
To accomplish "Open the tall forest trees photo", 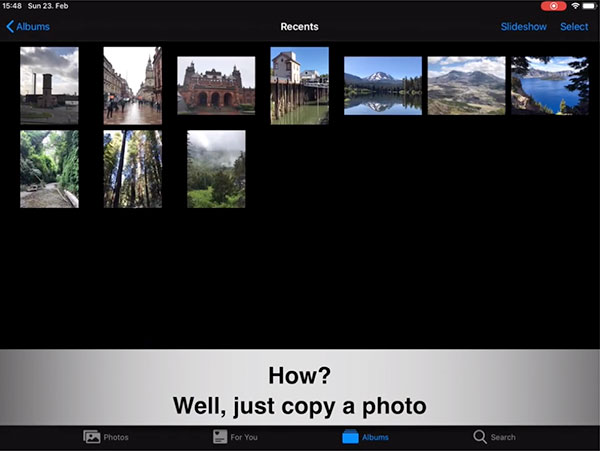I will [132, 169].
